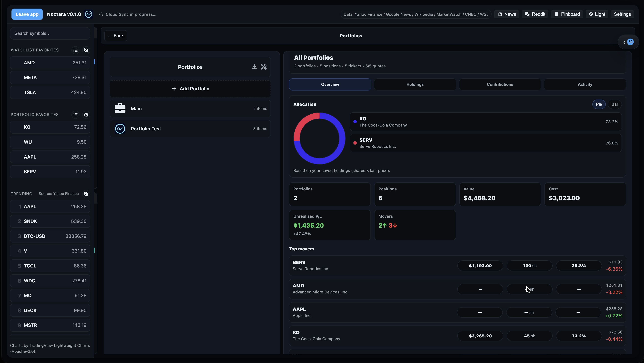Click the Main portfolio briefcase icon
The height and width of the screenshot is (363, 644).
tap(120, 109)
